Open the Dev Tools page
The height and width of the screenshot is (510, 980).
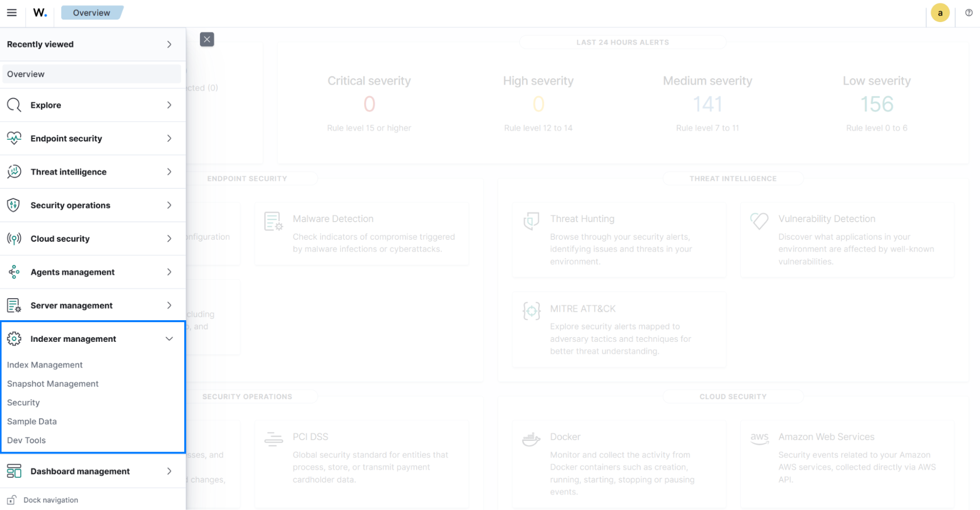(x=26, y=440)
